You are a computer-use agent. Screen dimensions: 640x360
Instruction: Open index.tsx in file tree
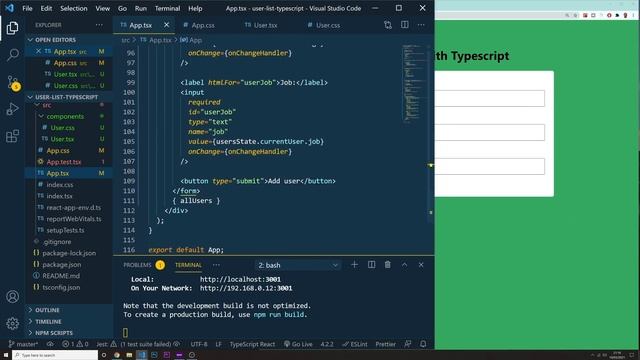[59, 196]
